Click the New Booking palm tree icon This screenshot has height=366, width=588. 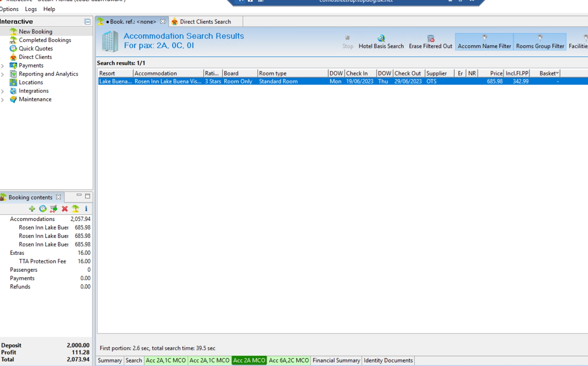point(13,32)
